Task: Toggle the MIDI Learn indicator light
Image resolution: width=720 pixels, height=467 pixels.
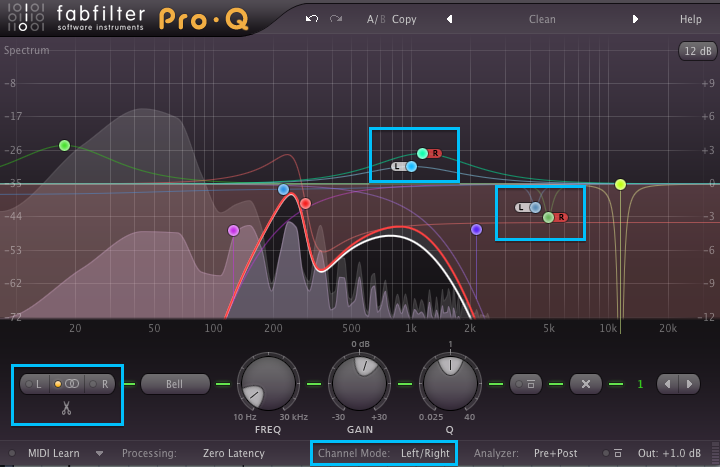Action: [12, 453]
